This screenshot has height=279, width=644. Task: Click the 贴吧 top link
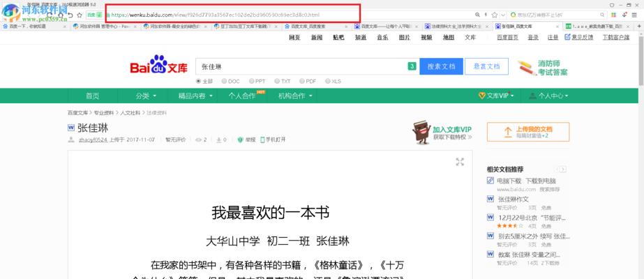coord(339,38)
